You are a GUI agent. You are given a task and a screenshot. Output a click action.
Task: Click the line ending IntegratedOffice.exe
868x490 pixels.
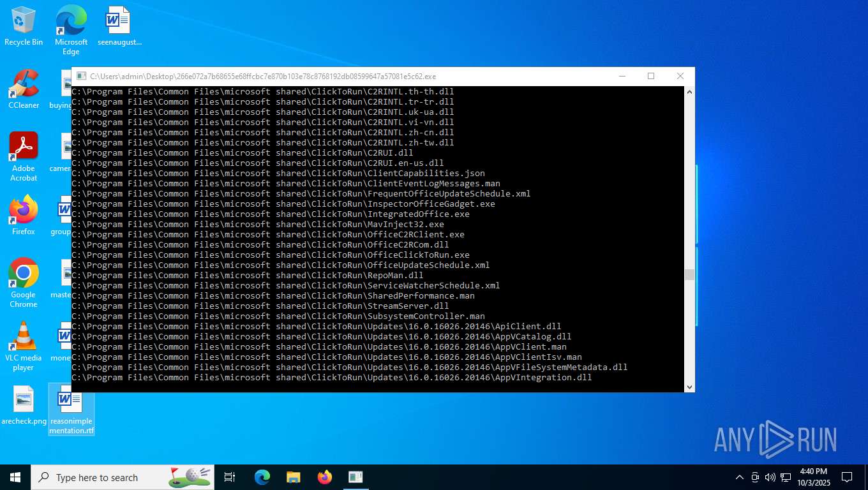[271, 214]
